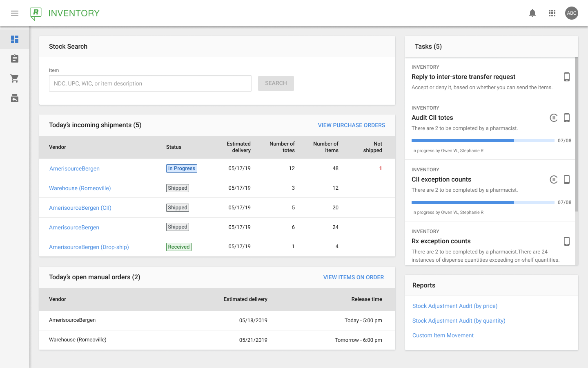This screenshot has height=368, width=588.
Task: Open VIEW PURCHASE ORDERS link
Action: [x=351, y=125]
